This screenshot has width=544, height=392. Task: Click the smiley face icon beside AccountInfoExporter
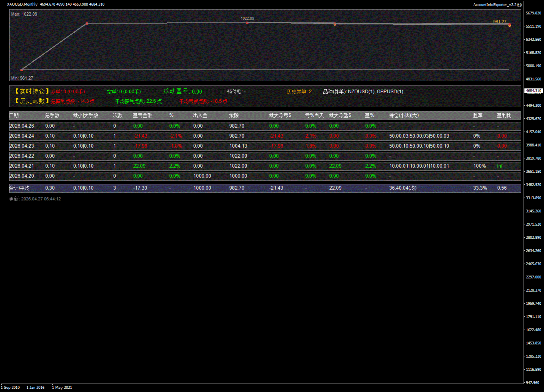click(520, 5)
